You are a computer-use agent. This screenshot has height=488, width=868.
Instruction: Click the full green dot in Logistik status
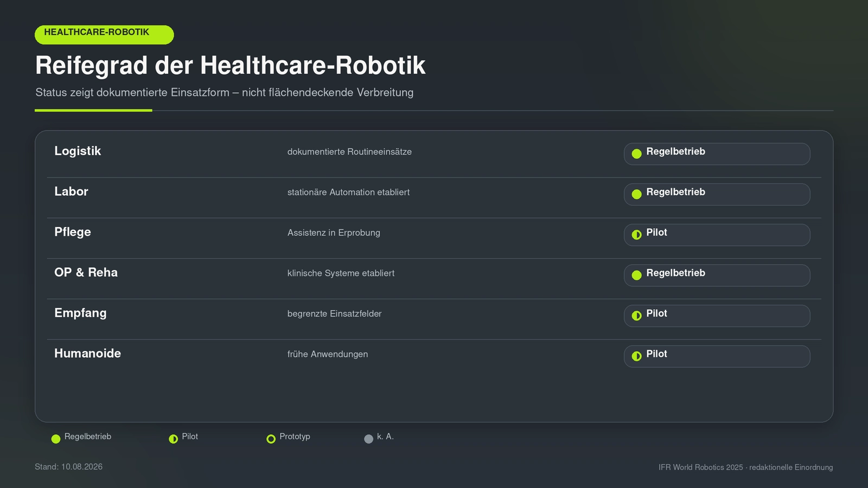tap(637, 153)
